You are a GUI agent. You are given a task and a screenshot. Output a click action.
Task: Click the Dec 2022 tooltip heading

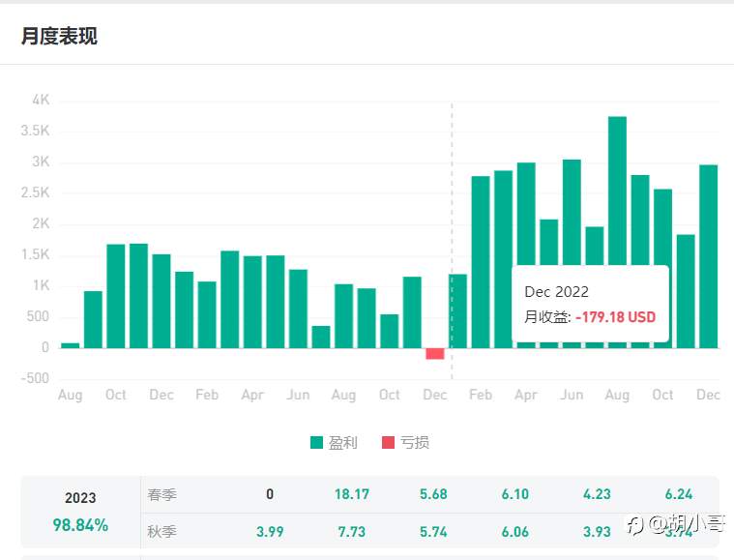point(557,292)
